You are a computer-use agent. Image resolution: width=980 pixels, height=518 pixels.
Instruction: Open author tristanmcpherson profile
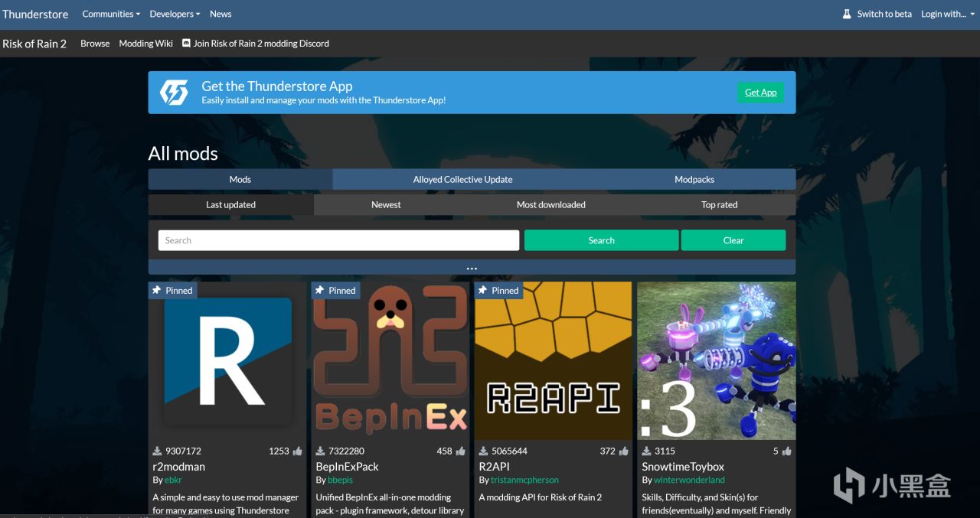pos(524,480)
